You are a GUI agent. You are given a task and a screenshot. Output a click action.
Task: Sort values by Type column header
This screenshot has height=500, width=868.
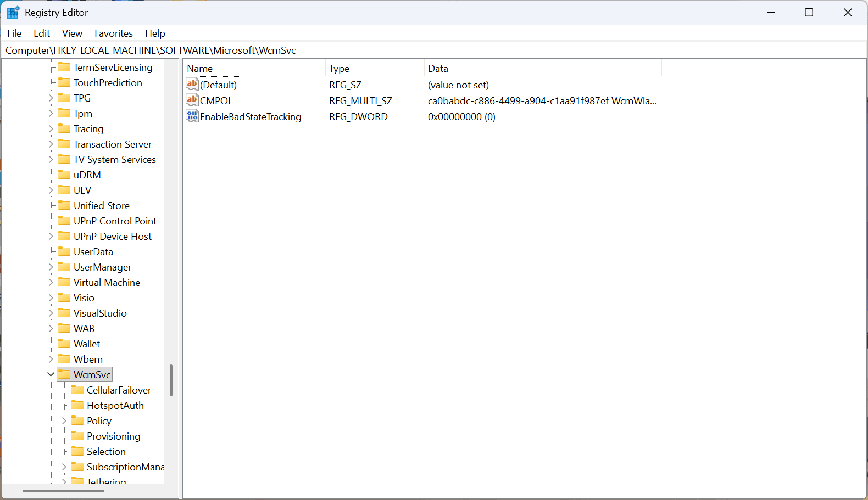[375, 69]
